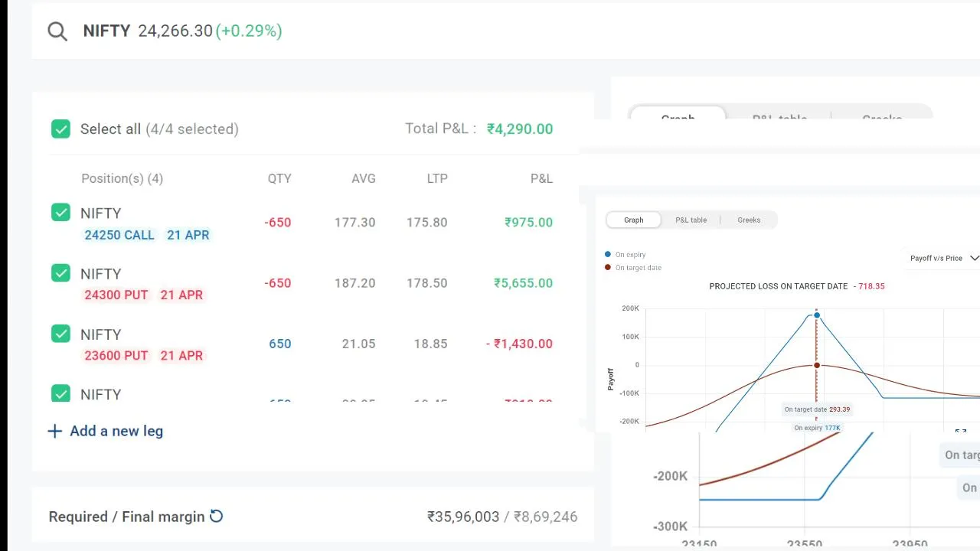
Task: Click the fullscreen expand chart icon
Action: point(961,432)
